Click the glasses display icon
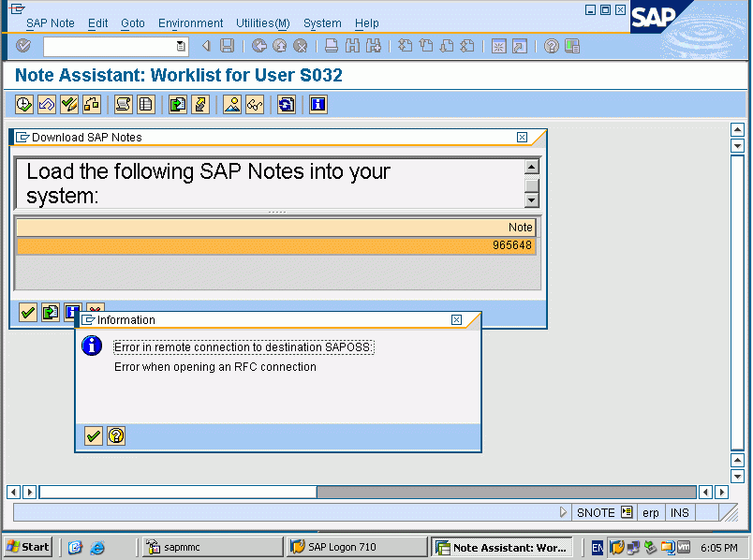 coord(255,104)
